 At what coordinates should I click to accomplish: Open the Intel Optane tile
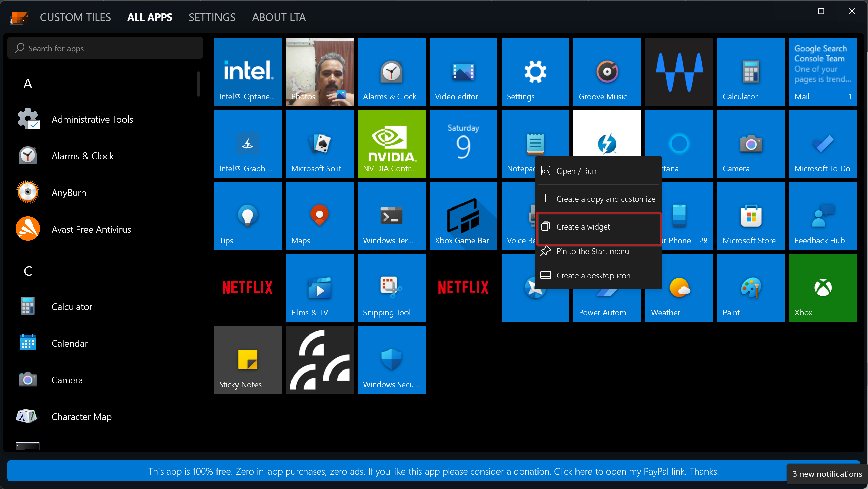(247, 72)
